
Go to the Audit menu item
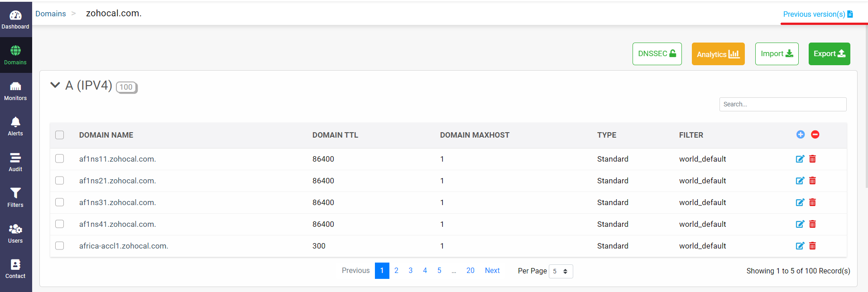15,162
